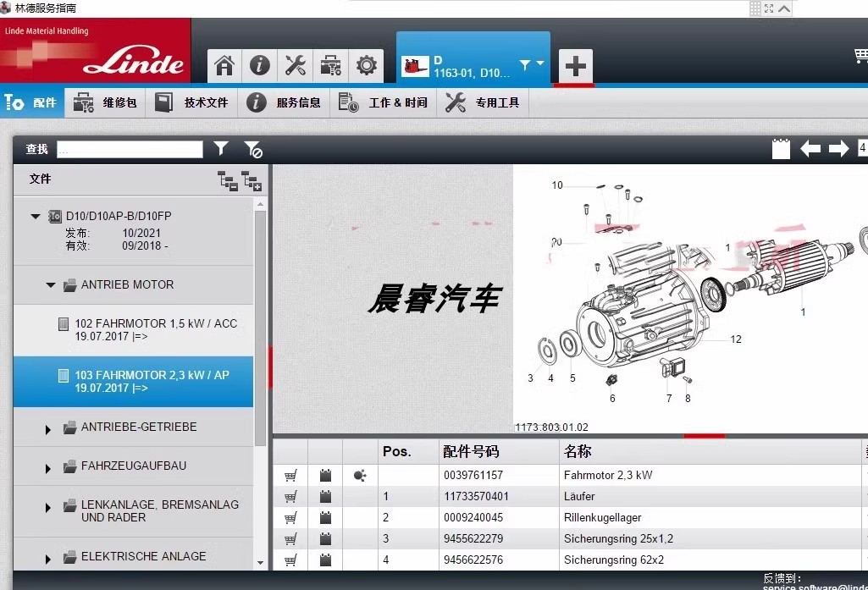Expand all tree nodes icon
This screenshot has height=590, width=868.
[252, 181]
